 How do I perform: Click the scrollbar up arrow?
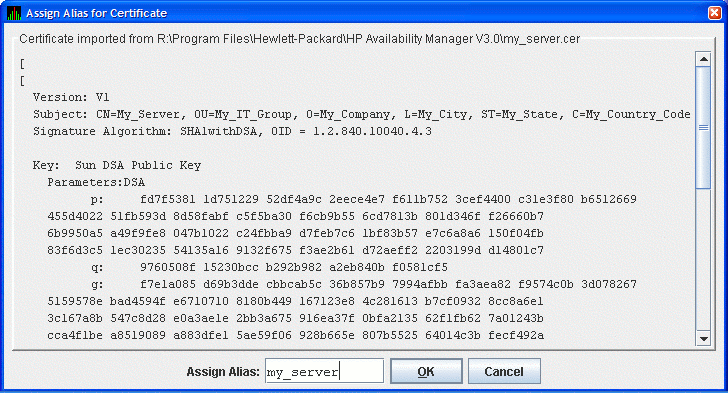click(704, 59)
